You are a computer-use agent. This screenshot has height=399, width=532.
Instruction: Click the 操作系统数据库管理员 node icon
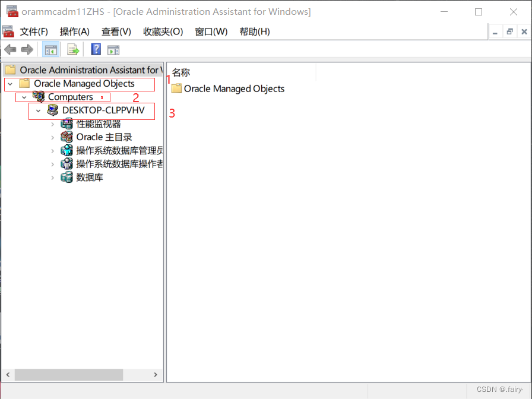(x=66, y=150)
